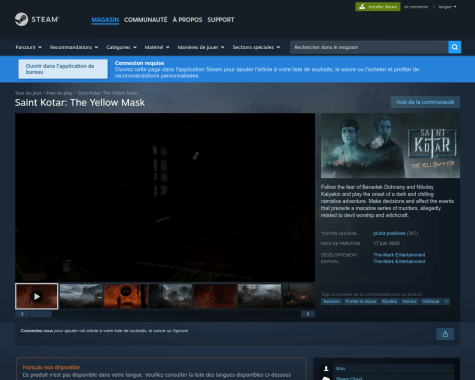Click the Aventure tag
The width and height of the screenshot is (475, 380).
tap(332, 302)
